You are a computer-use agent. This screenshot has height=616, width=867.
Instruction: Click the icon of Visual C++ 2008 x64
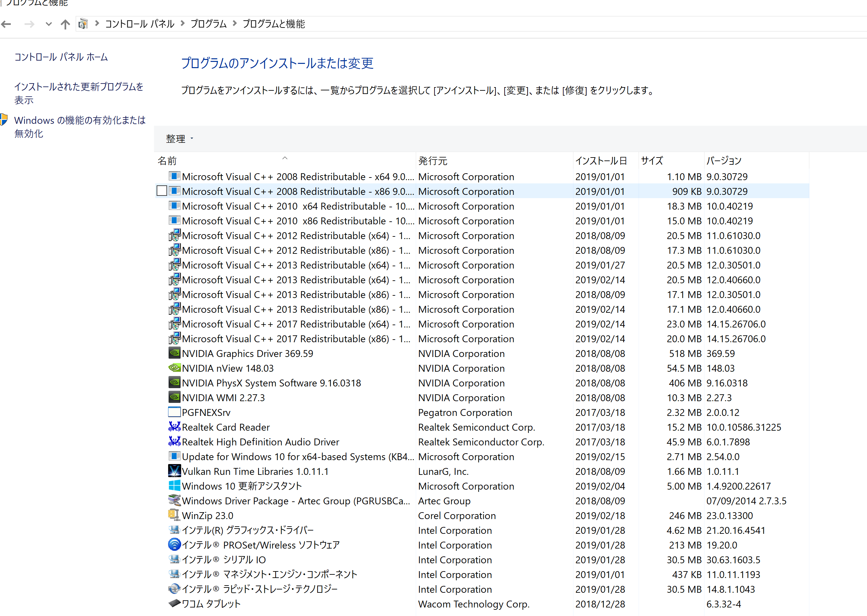coord(174,176)
